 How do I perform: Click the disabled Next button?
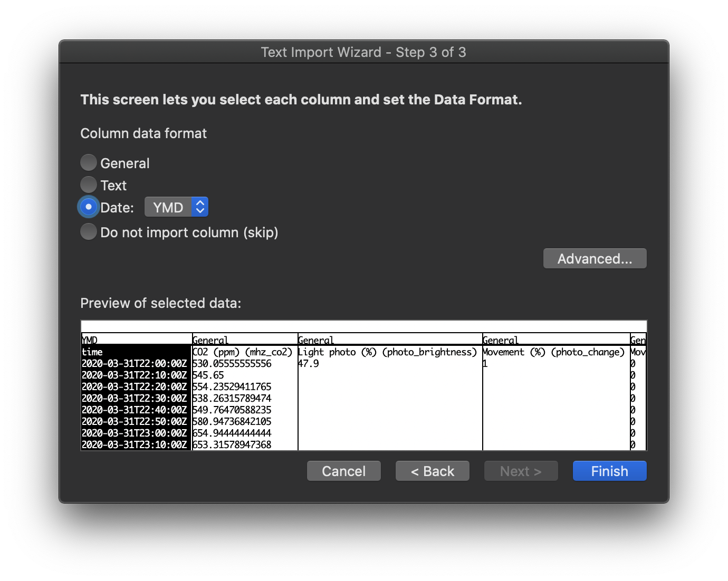point(521,470)
